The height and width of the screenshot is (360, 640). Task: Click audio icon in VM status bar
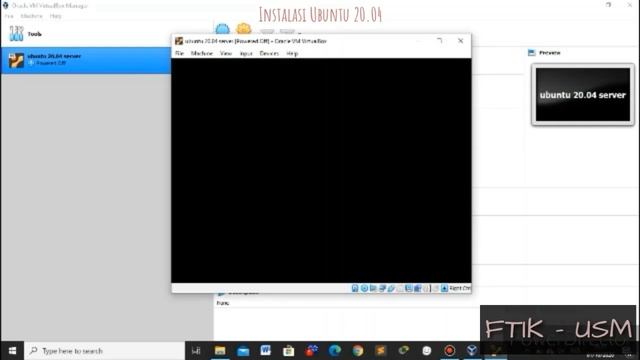tap(373, 288)
